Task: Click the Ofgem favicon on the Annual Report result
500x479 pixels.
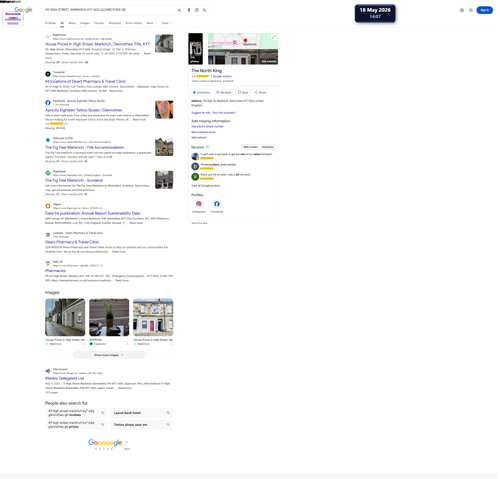Action: [48, 207]
